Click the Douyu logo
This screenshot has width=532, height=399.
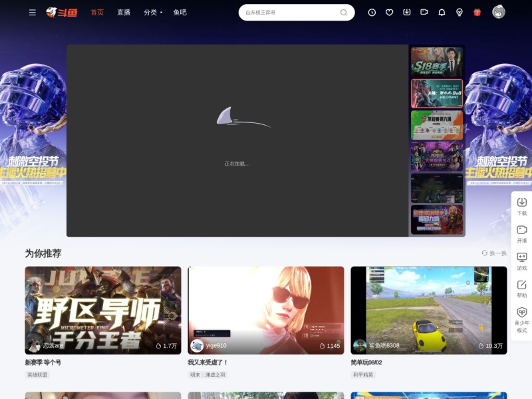[62, 13]
